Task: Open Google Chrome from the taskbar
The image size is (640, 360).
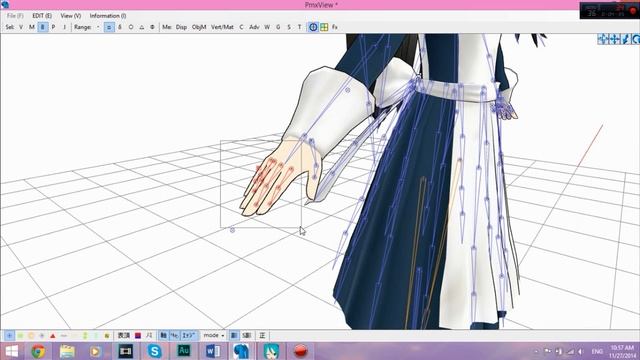Action: (x=38, y=351)
